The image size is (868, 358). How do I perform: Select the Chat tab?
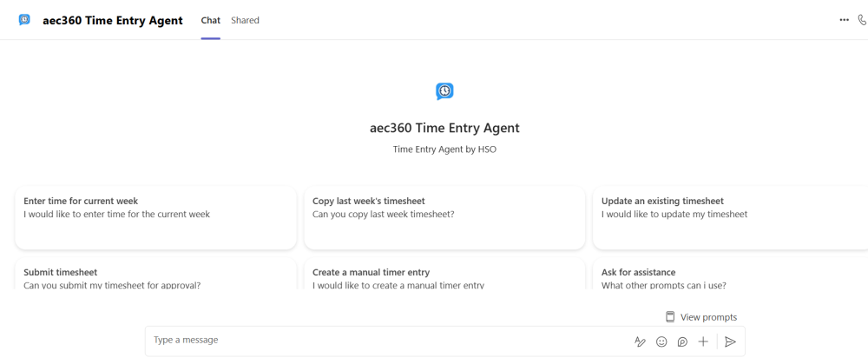tap(210, 20)
